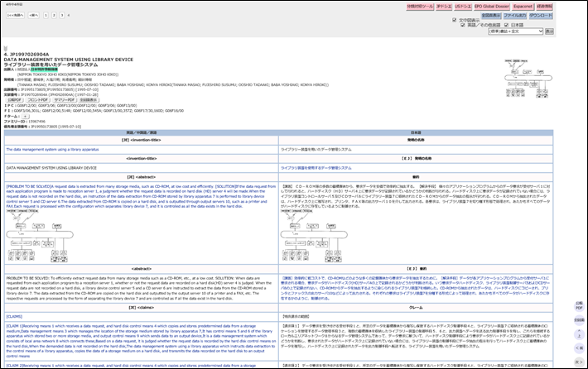Image resolution: width=588 pixels, height=369 pixels.
Task: Click the floating 全図面 round icon
Action: 580,320
